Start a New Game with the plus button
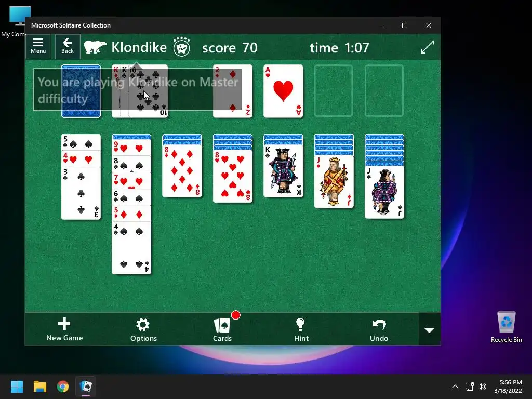 (64, 329)
